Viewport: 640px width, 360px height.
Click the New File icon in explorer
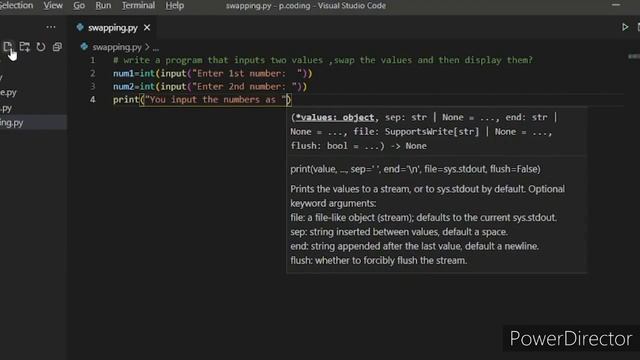(7, 47)
